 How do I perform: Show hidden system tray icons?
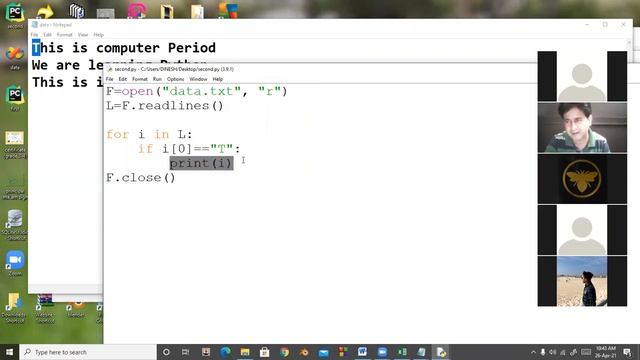[533, 352]
